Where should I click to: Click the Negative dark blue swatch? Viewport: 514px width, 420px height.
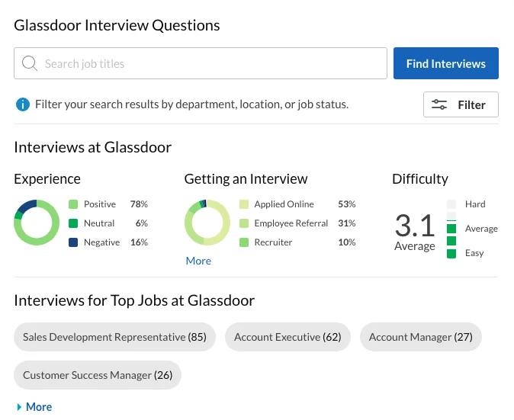[x=73, y=242]
